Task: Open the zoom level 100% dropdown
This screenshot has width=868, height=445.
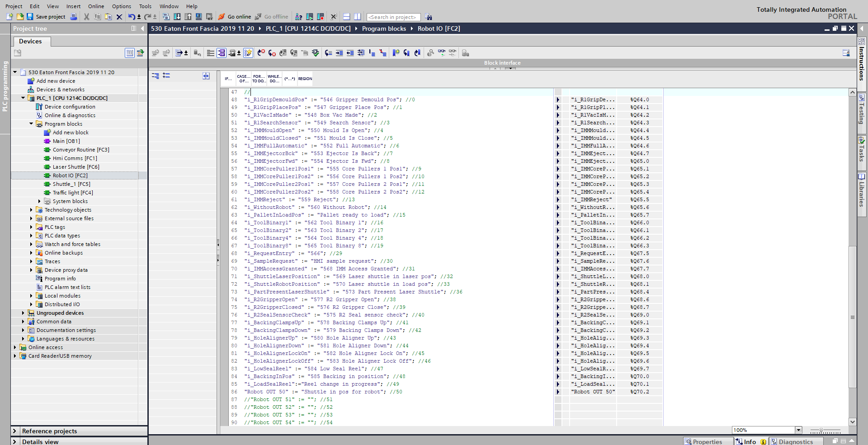Action: (x=798, y=430)
